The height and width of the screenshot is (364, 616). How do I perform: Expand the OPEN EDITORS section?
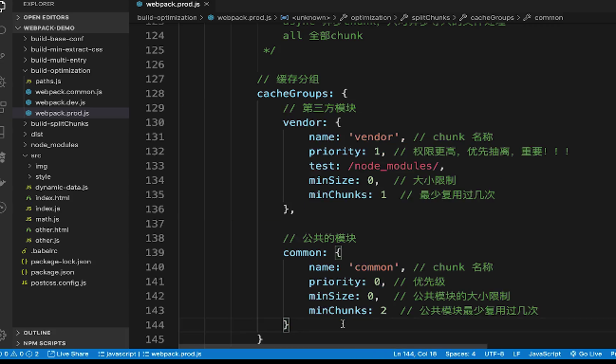[71, 17]
